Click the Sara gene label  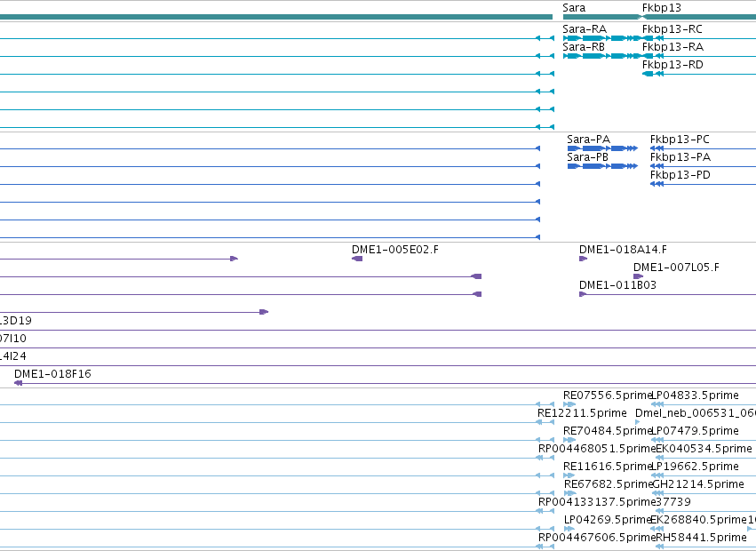pyautogui.click(x=574, y=8)
